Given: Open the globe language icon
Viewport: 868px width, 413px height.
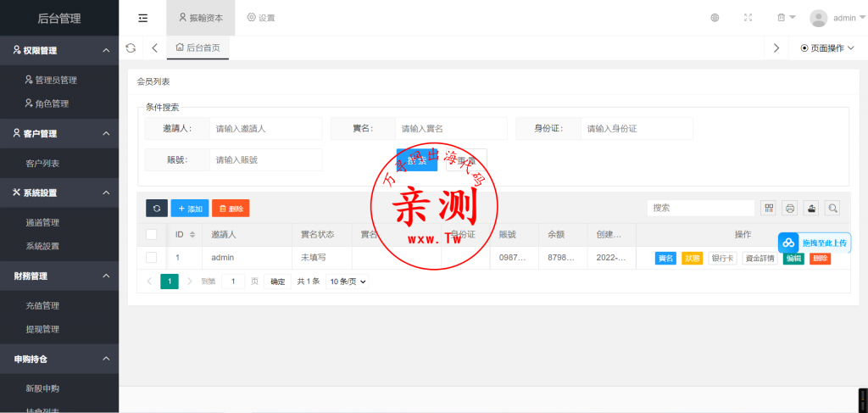Looking at the screenshot, I should [715, 18].
